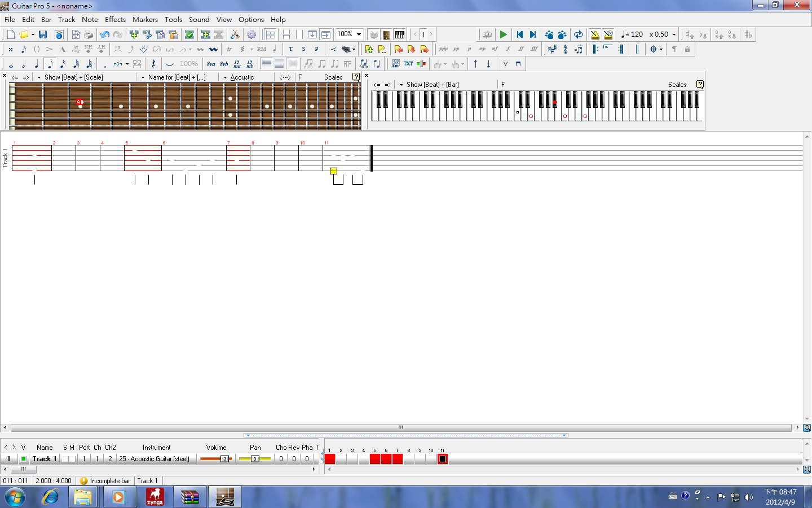The image size is (812, 508).
Task: Apply the 8vb octave marking
Action: 224,64
